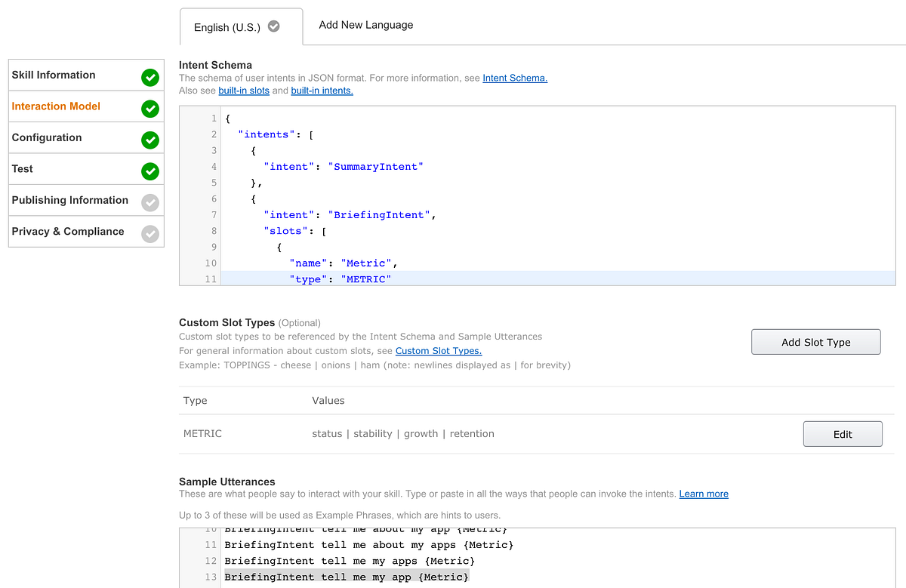Open the Test section in sidebar
This screenshot has height=588, width=906.
[x=22, y=169]
